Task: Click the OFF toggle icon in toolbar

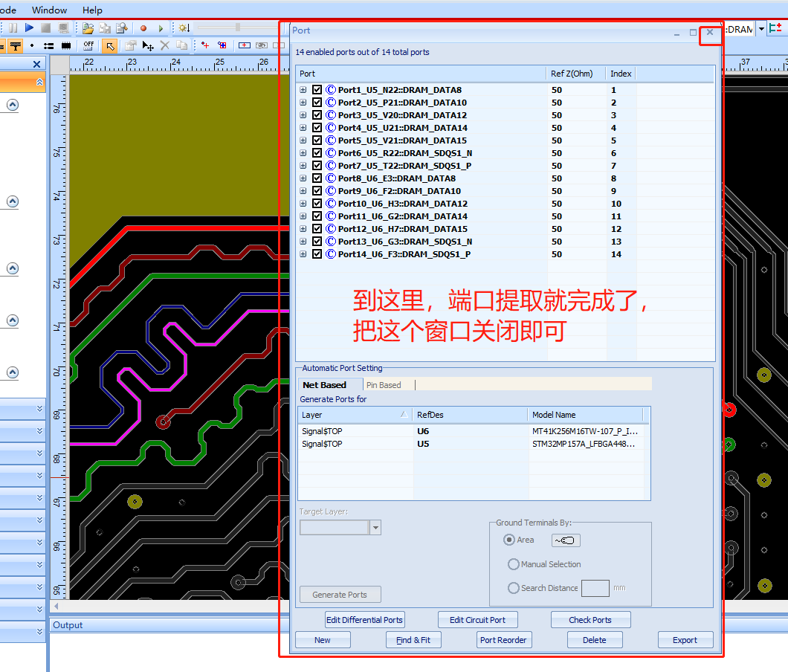Action: coord(88,46)
